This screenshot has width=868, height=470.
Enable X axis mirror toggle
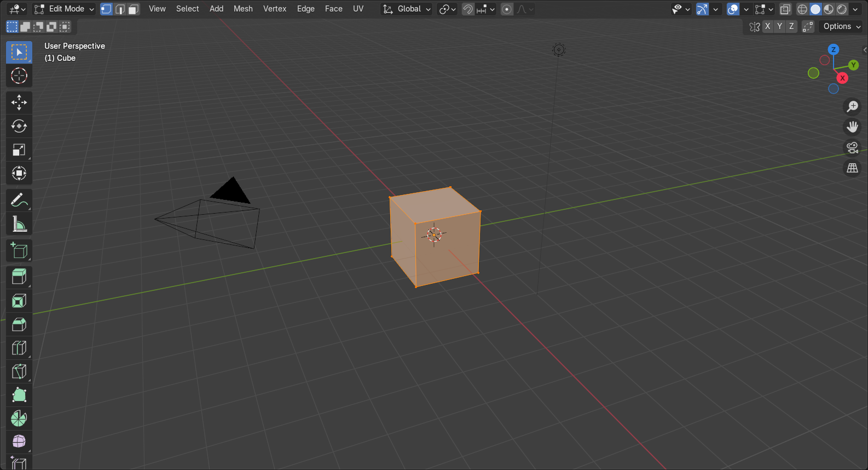(x=768, y=26)
